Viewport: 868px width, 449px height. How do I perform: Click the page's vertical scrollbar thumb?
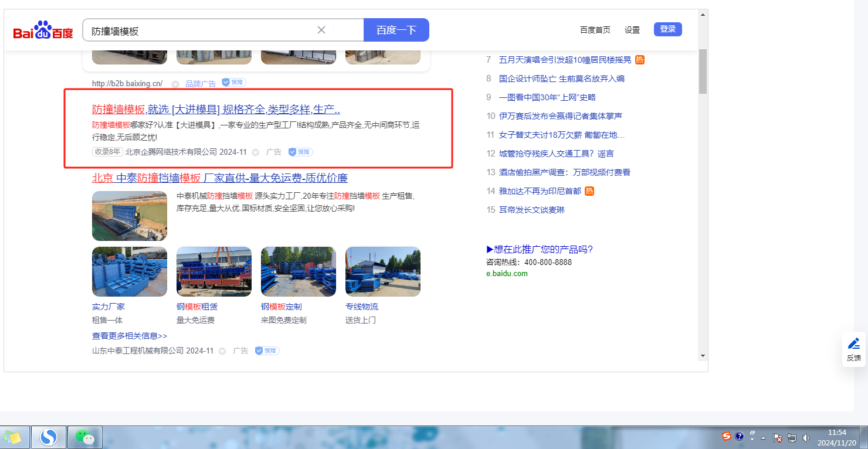click(703, 71)
